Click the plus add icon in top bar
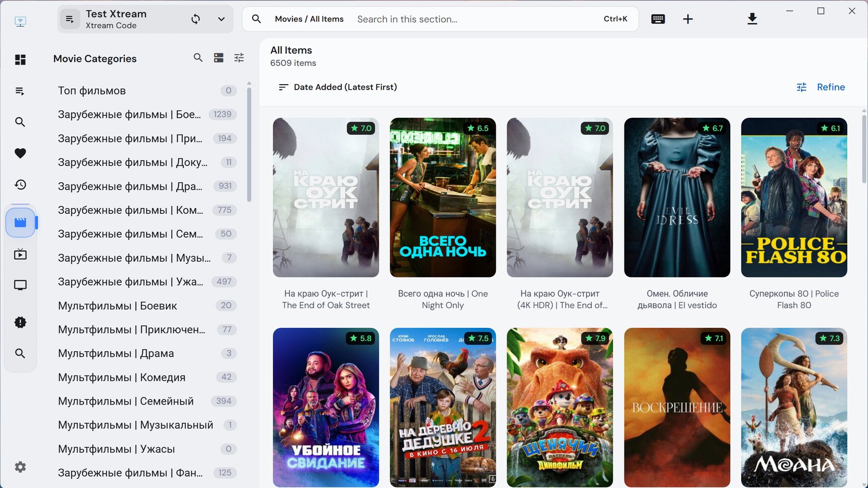Screen dimensions: 868x488 pyautogui.click(x=688, y=19)
